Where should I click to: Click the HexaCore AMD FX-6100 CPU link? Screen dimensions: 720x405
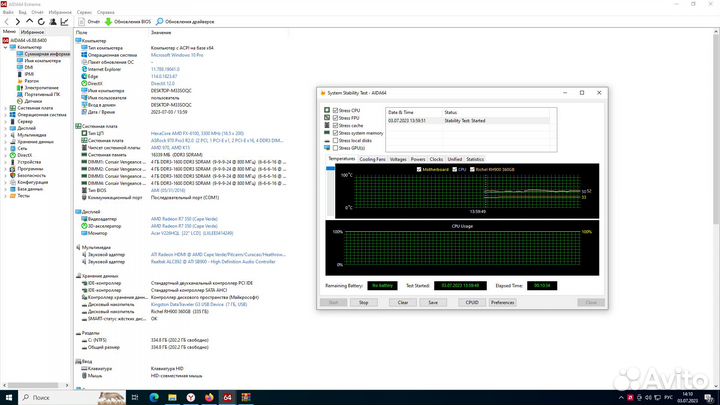[197, 133]
